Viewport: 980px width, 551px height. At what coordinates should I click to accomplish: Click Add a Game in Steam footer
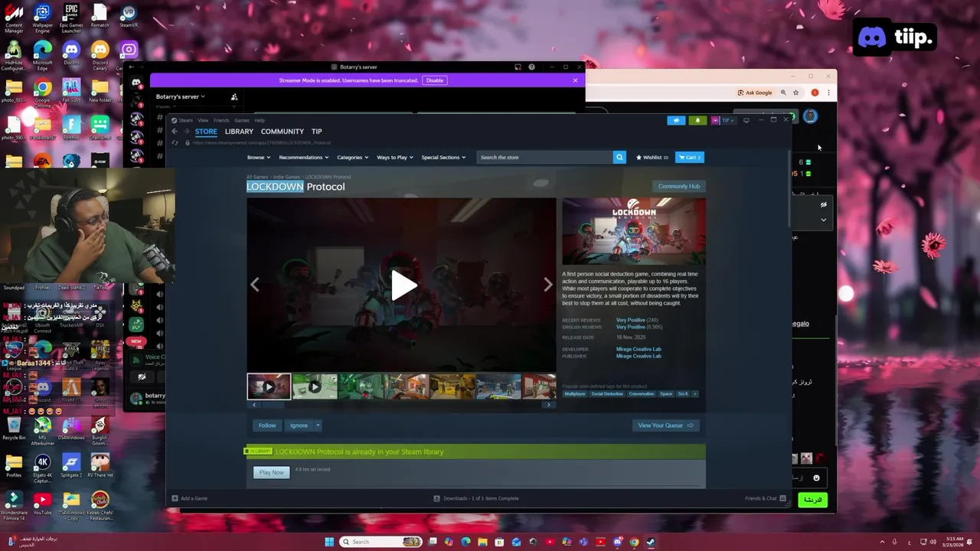(190, 498)
